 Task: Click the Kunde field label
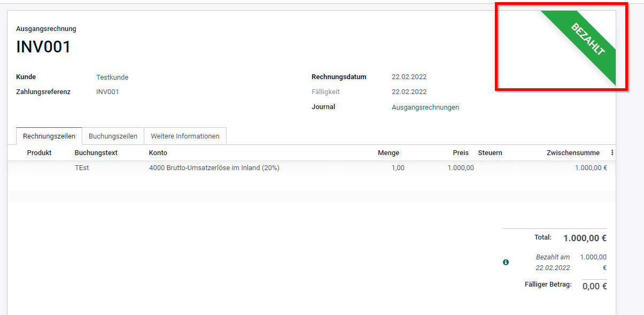(x=26, y=77)
